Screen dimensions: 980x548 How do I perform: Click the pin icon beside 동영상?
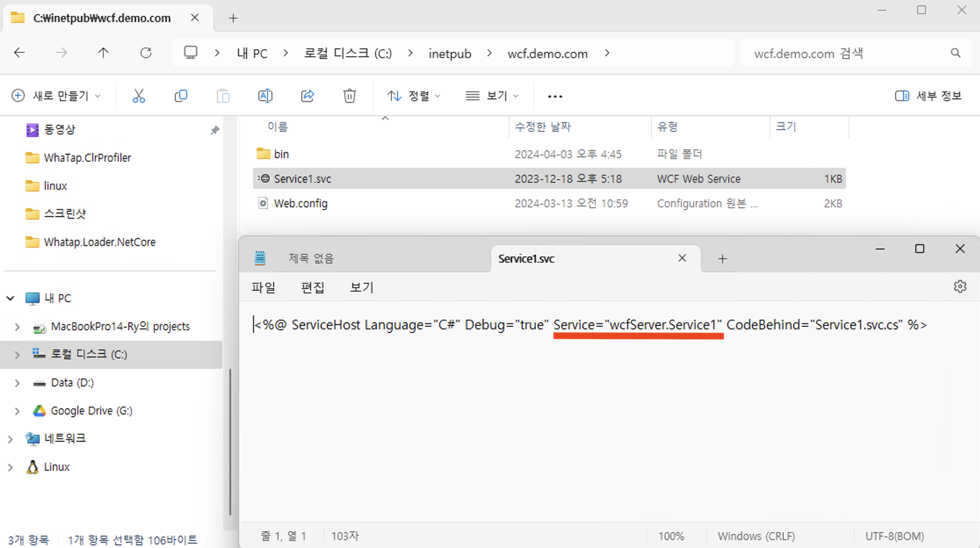pos(215,130)
